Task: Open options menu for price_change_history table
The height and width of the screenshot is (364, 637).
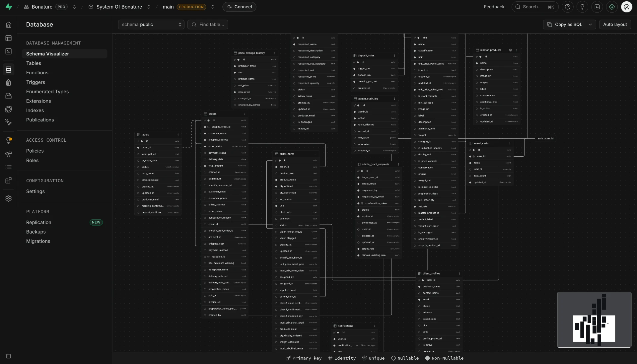Action: (275, 53)
